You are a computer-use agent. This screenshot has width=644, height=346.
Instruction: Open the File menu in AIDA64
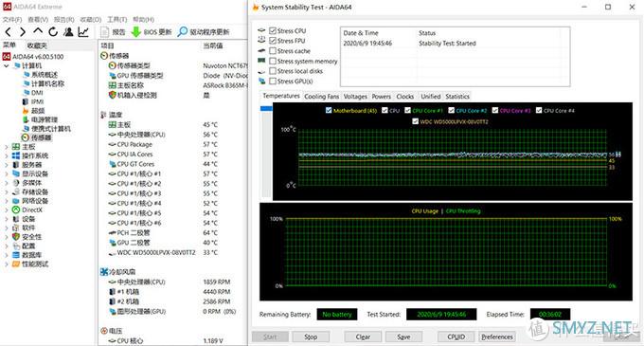point(12,19)
